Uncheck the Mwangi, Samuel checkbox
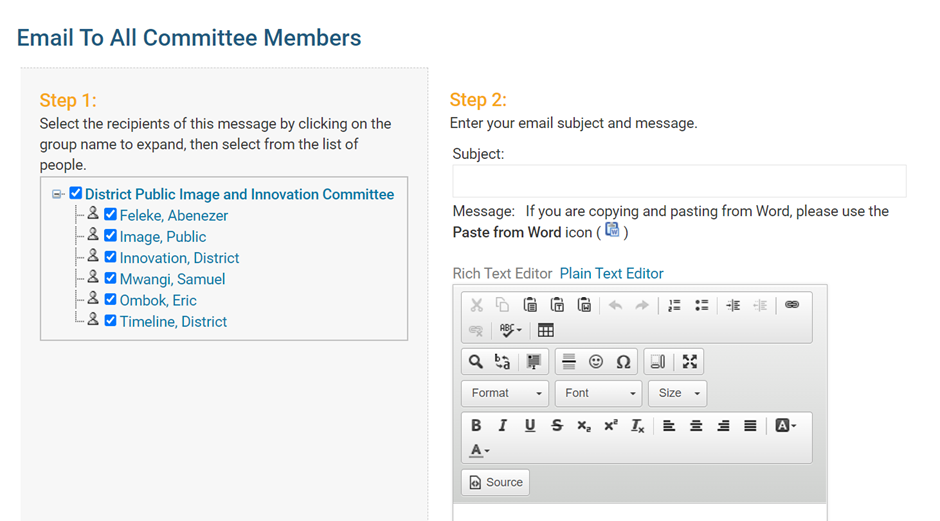Screen dimensions: 940x521 point(110,278)
